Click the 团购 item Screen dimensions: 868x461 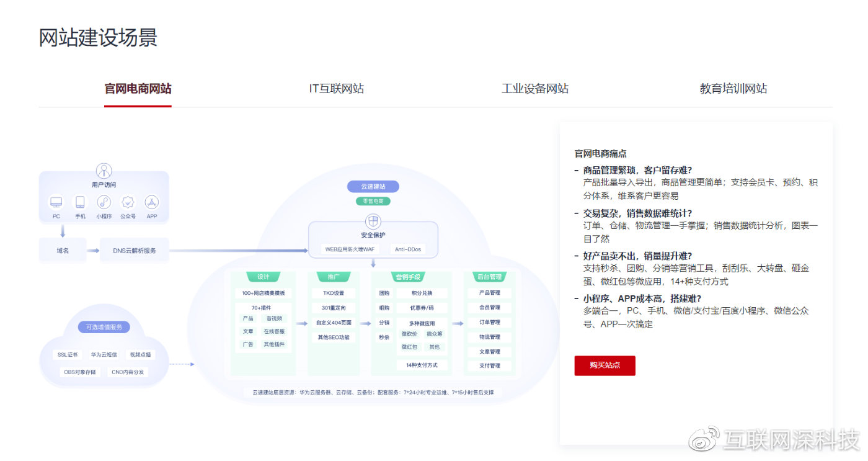point(384,293)
